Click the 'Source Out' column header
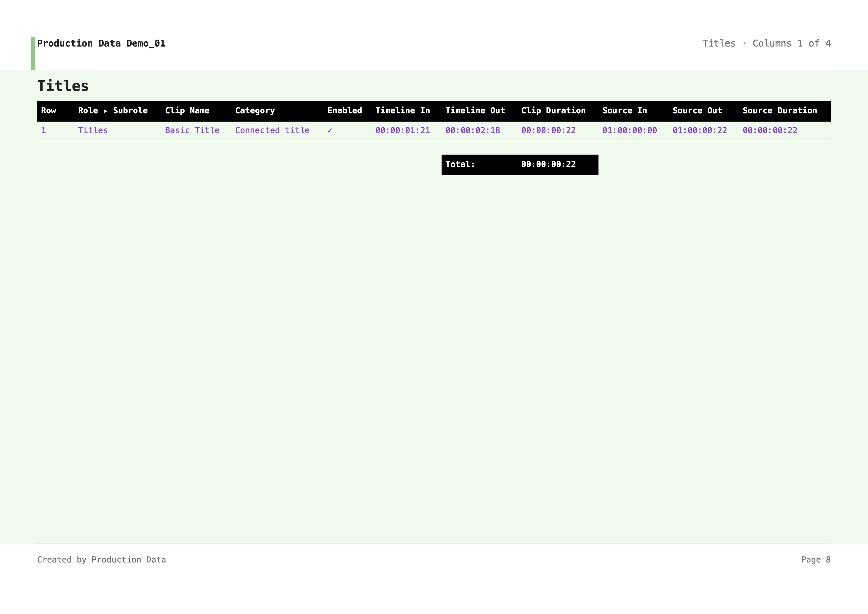This screenshot has height=614, width=868. point(697,111)
